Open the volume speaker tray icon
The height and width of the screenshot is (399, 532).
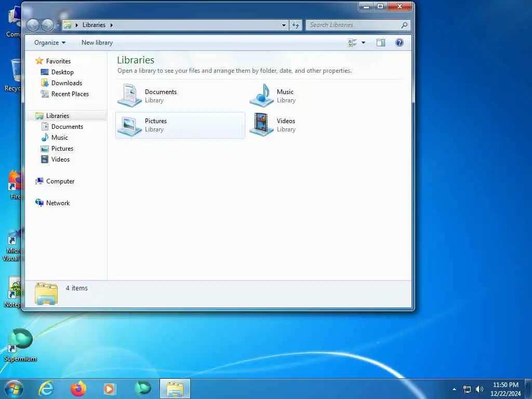tap(480, 389)
